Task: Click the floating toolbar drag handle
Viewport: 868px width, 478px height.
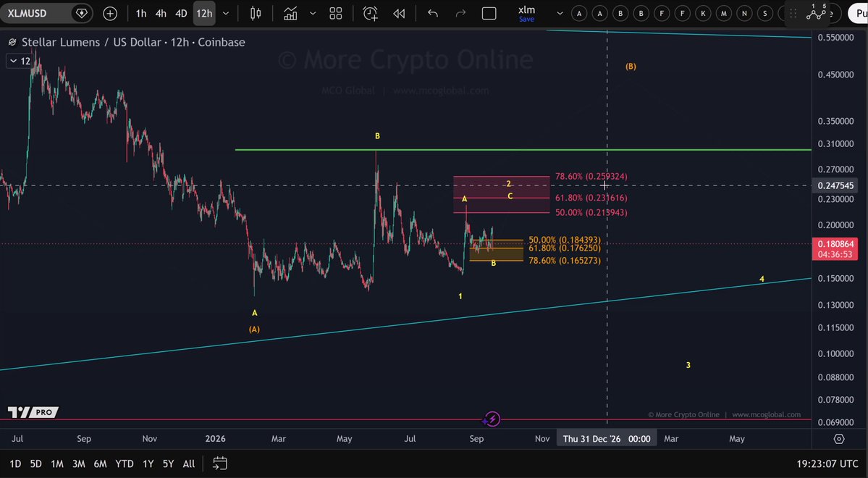Action: 793,13
